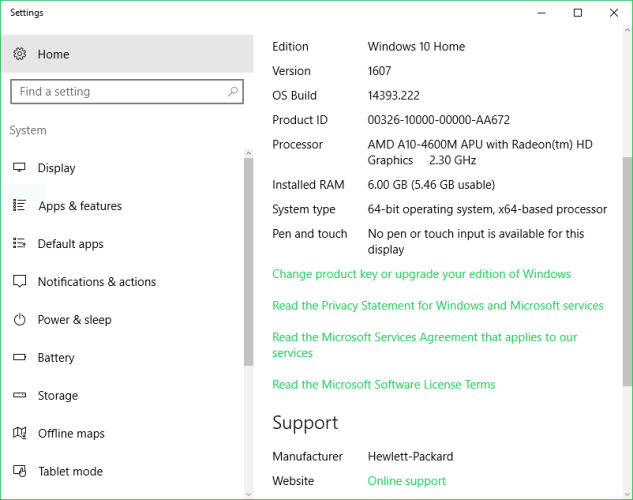Click the Notifications & actions speech-bubble icon
633x500 pixels.
point(19,282)
